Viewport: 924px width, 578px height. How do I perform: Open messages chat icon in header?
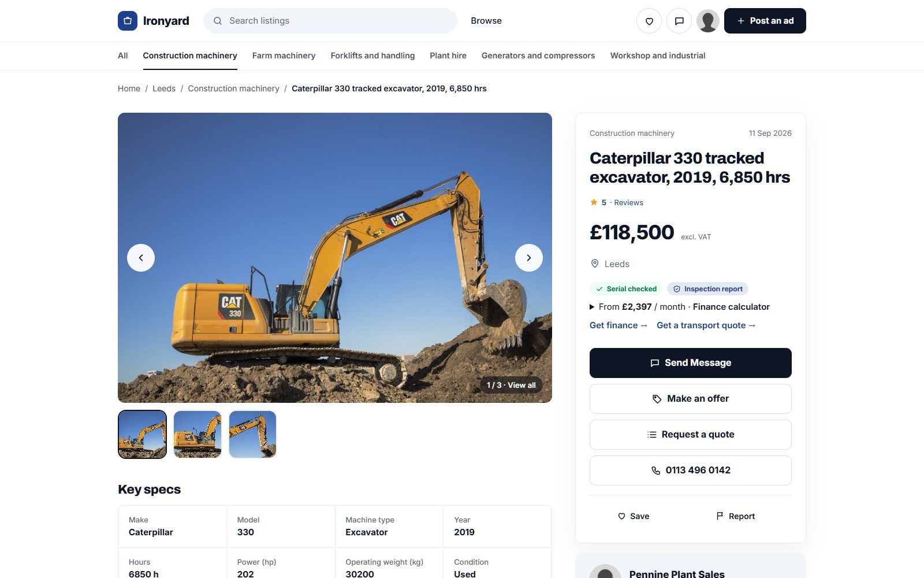click(x=679, y=21)
